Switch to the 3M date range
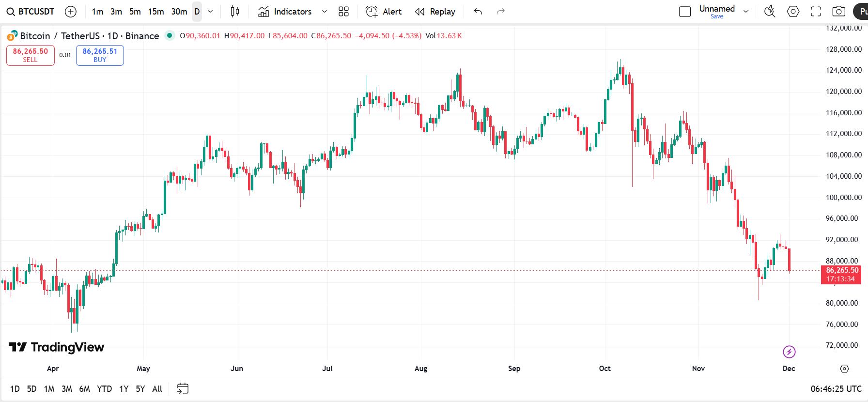The image size is (868, 402). [67, 389]
